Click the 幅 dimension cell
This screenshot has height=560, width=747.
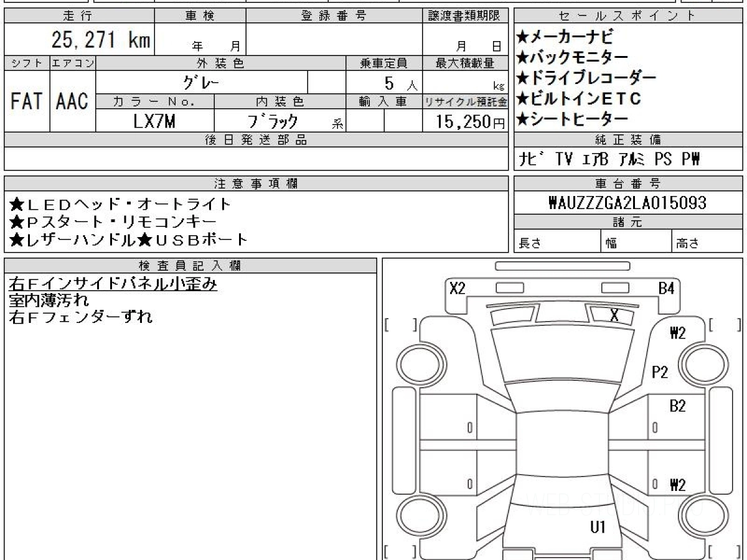[x=636, y=241]
